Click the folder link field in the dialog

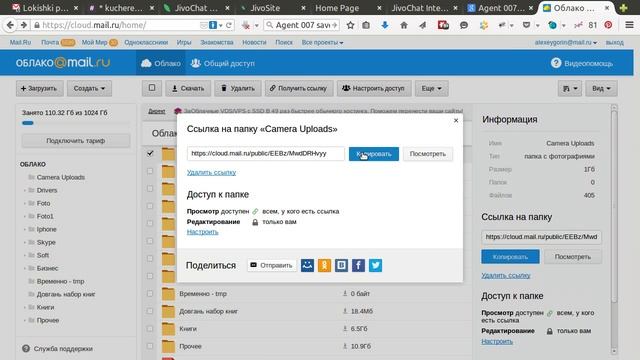[266, 153]
